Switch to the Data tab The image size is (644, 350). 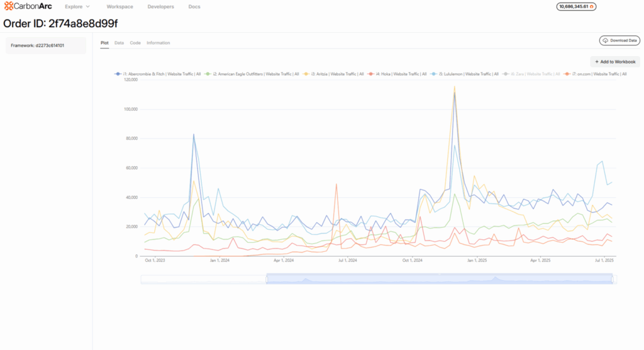tap(119, 43)
